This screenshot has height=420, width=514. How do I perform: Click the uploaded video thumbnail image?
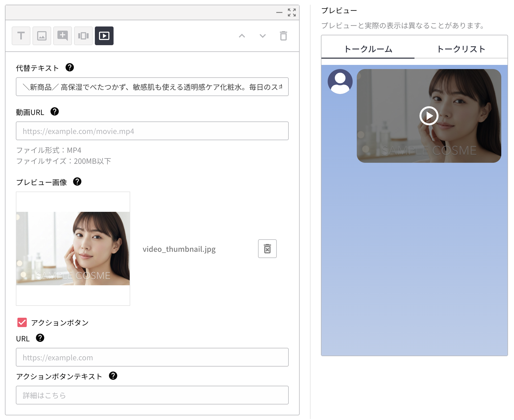(73, 248)
